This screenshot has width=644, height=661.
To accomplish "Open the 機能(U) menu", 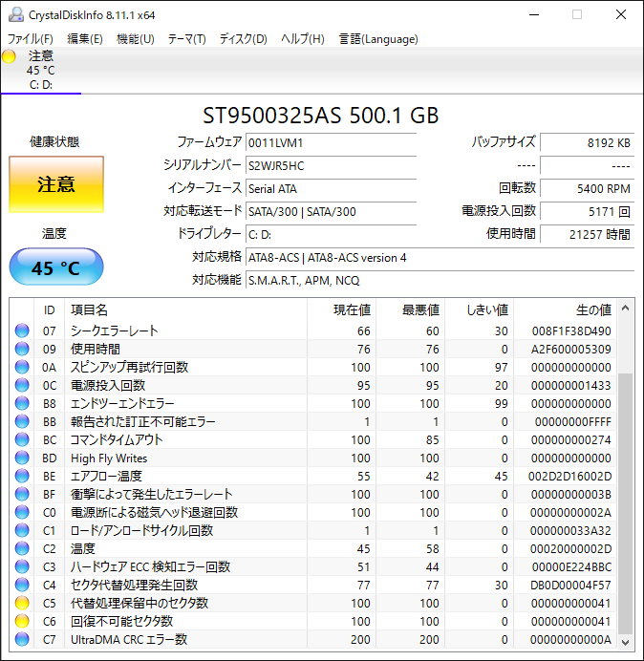I will (x=136, y=39).
